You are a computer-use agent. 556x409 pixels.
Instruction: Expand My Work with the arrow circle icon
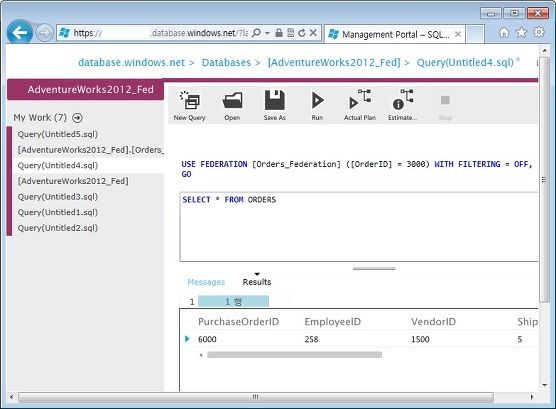(x=77, y=118)
